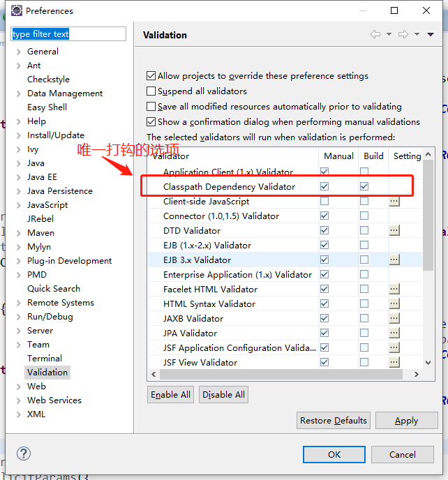This screenshot has width=448, height=480.
Task: Expand the Server tree node
Action: (x=19, y=331)
